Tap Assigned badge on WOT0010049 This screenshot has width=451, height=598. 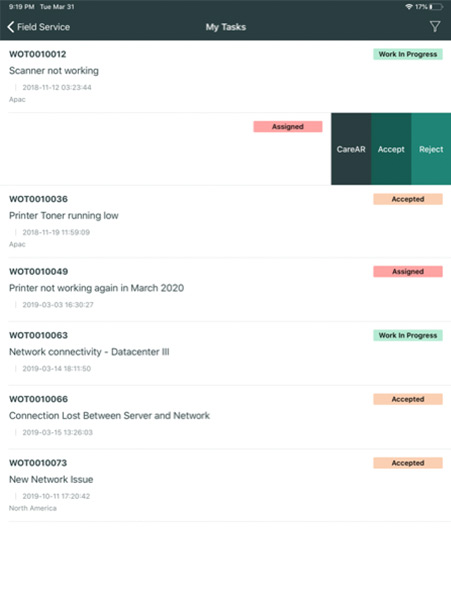[x=408, y=272]
